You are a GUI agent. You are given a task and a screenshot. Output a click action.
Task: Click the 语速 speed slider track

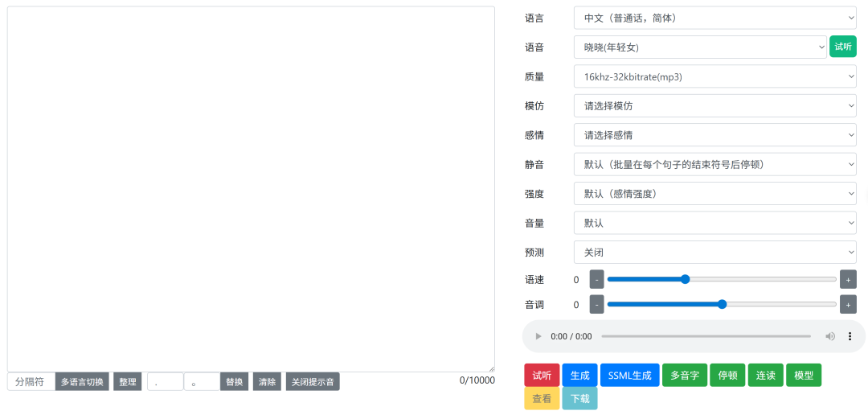pyautogui.click(x=764, y=279)
